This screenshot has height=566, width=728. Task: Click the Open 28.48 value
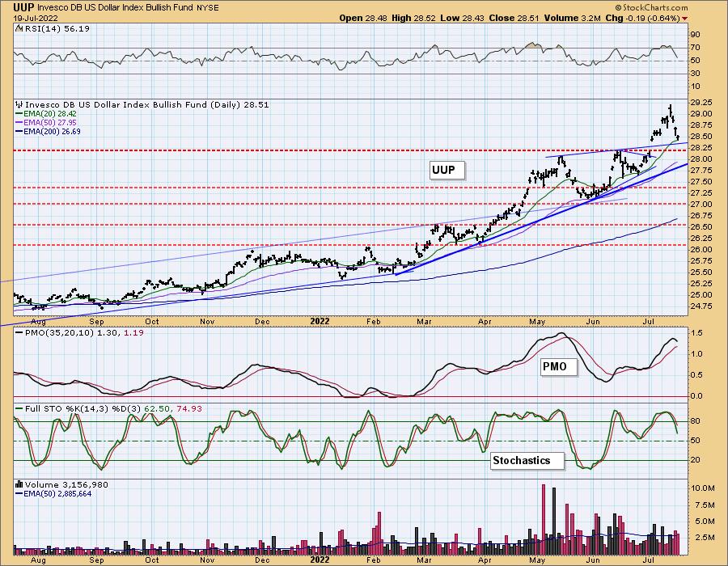(x=363, y=18)
